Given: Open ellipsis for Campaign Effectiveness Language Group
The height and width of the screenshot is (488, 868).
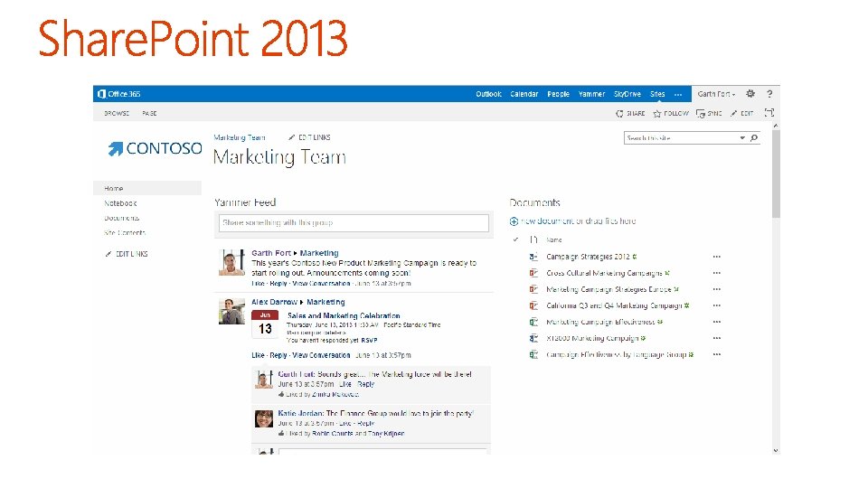Looking at the screenshot, I should pos(717,354).
